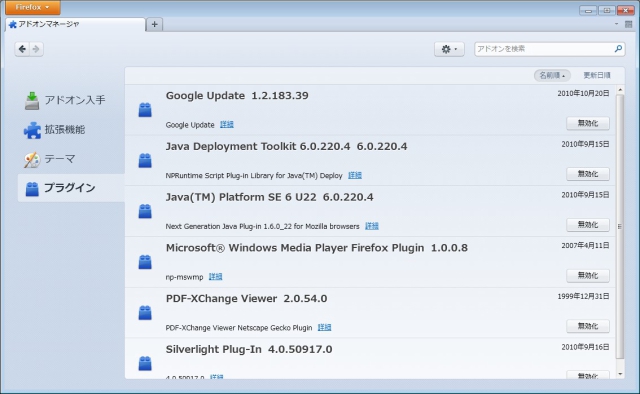
Task: Disable Java(TM) Platform SE 6 U22
Action: coord(588,225)
